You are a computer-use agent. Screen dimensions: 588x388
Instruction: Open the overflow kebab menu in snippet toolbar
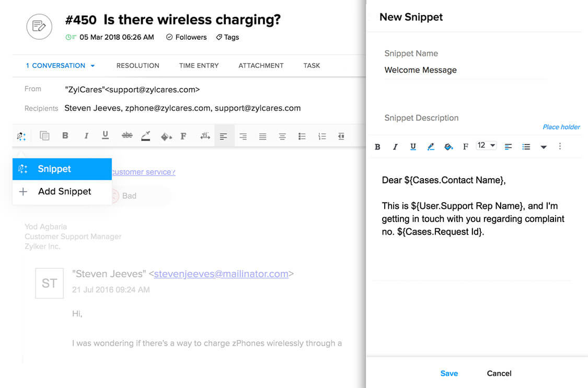560,147
